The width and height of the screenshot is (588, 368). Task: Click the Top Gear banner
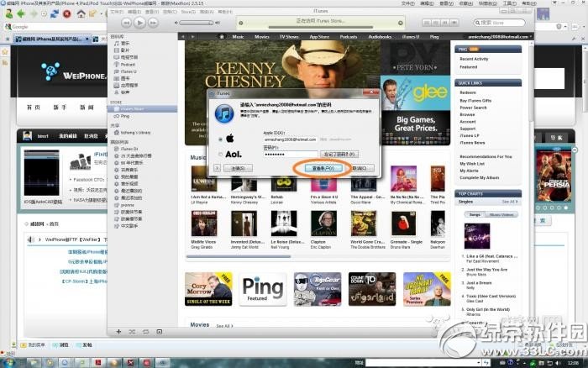(318, 289)
